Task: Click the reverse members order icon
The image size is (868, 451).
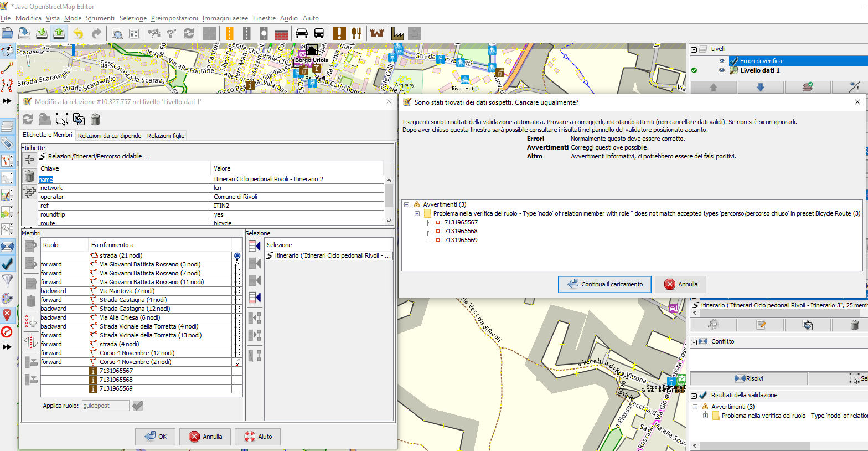Action: [31, 342]
